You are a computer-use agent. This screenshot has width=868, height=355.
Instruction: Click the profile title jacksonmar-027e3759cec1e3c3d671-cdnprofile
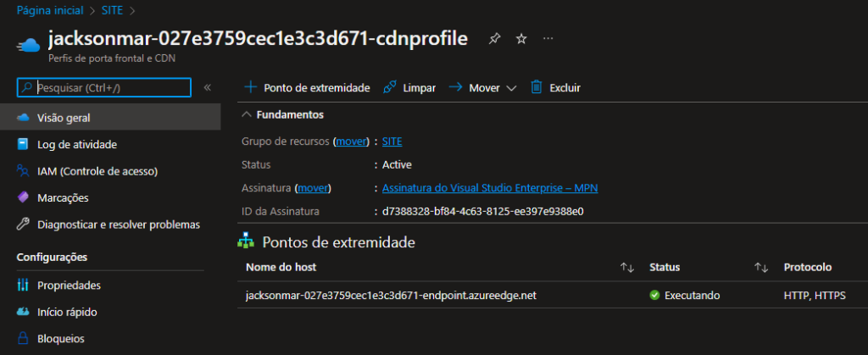click(258, 39)
